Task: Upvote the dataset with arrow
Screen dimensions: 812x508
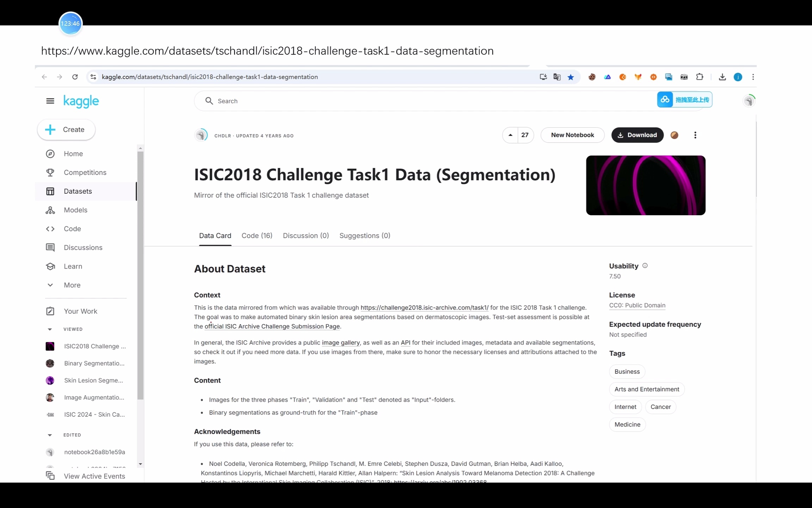Action: point(510,135)
